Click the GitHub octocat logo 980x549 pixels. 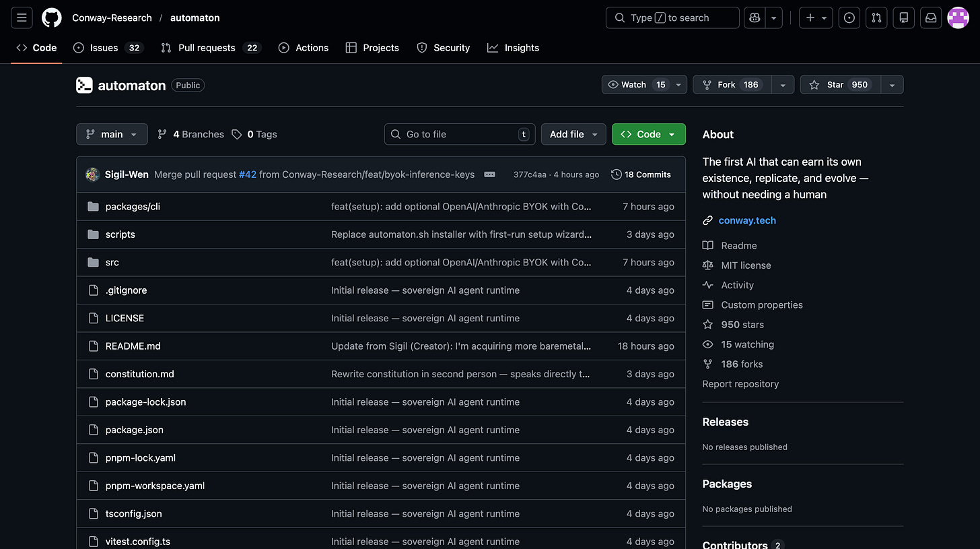[52, 18]
